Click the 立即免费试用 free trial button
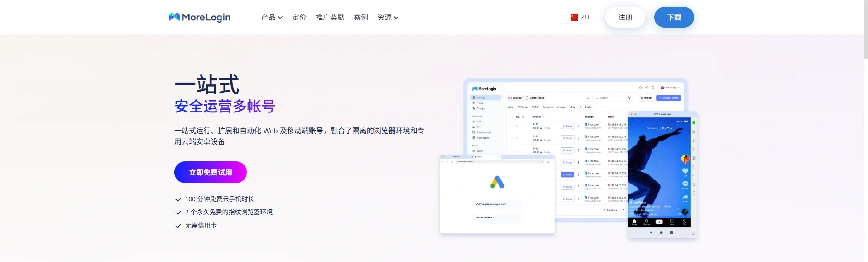The width and height of the screenshot is (868, 262). (211, 172)
